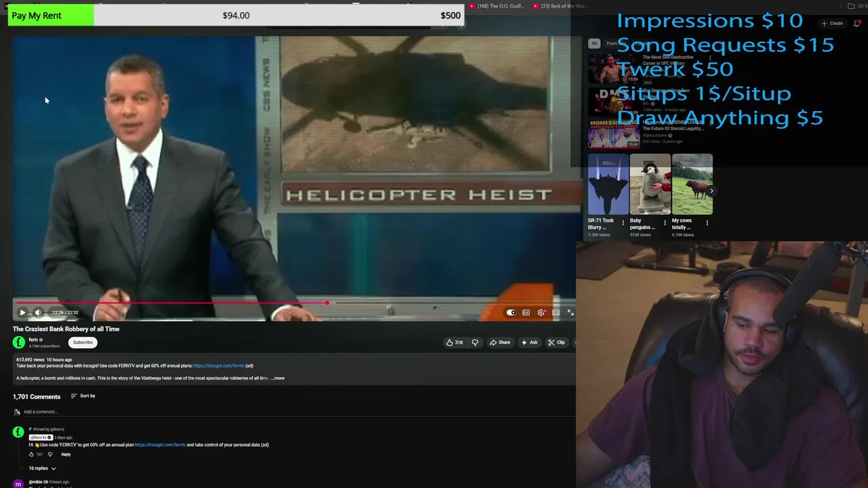Show next shorts with the arrow chevron
This screenshot has width=868, height=488.
pyautogui.click(x=711, y=190)
